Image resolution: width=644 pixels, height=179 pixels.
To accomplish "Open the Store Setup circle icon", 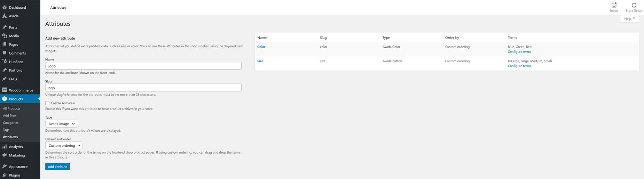I will (634, 5).
